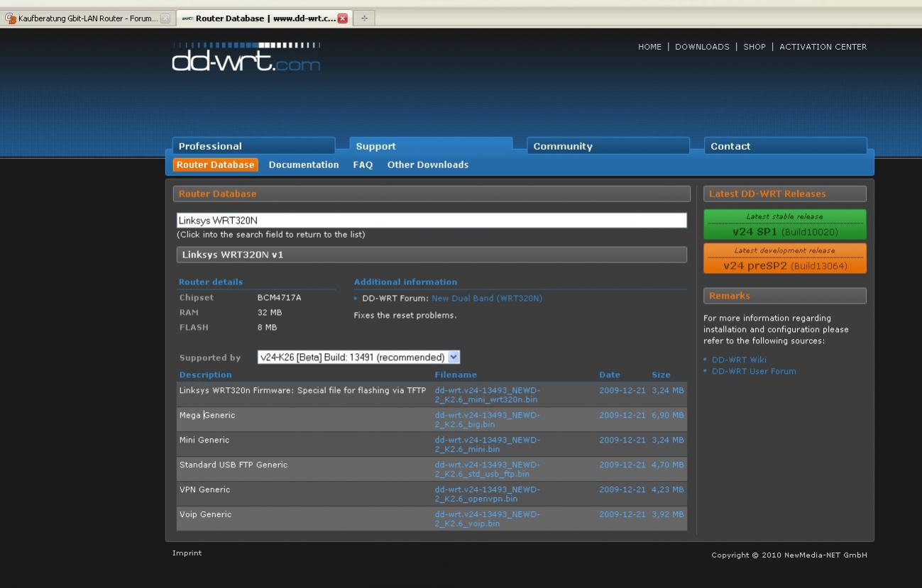Viewport: 922px width, 588px height.
Task: Select the Mega Generic description text
Action: click(x=207, y=416)
